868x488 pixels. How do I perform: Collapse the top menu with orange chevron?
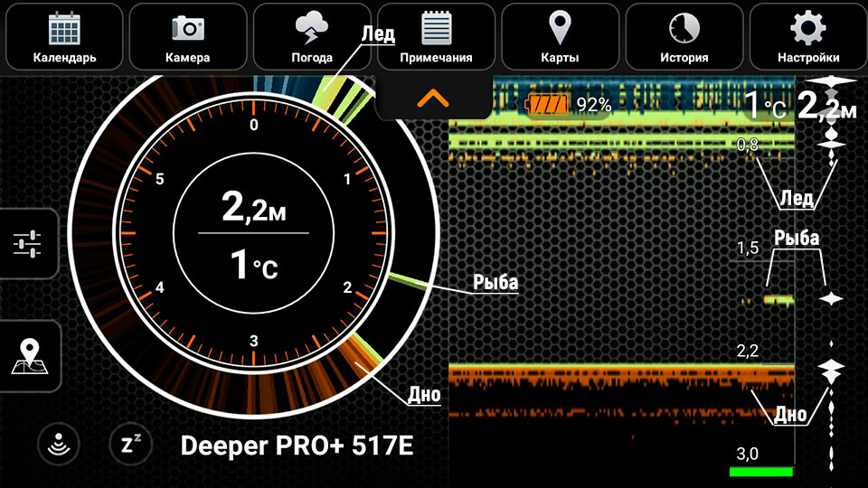point(434,98)
